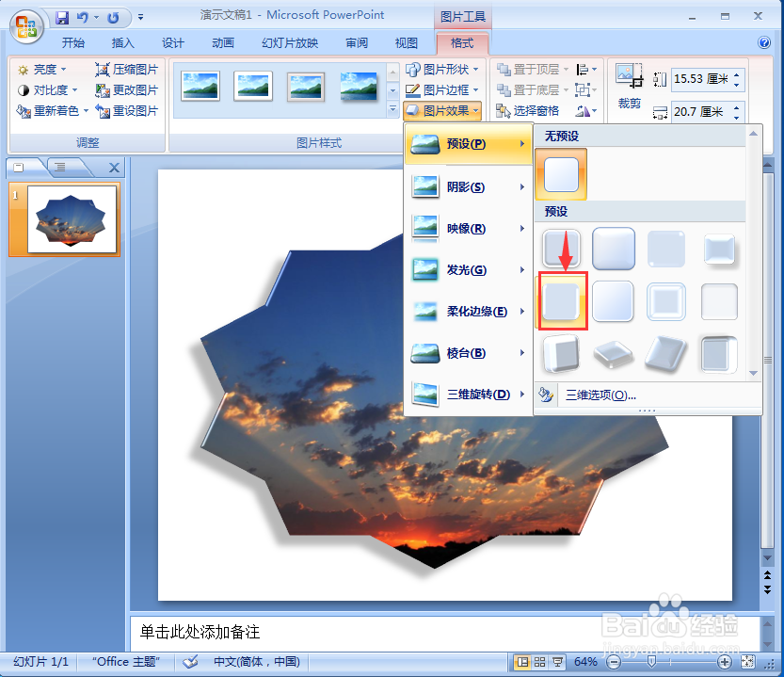784x677 pixels.
Task: Open the 插入 ribbon tab
Action: (123, 43)
